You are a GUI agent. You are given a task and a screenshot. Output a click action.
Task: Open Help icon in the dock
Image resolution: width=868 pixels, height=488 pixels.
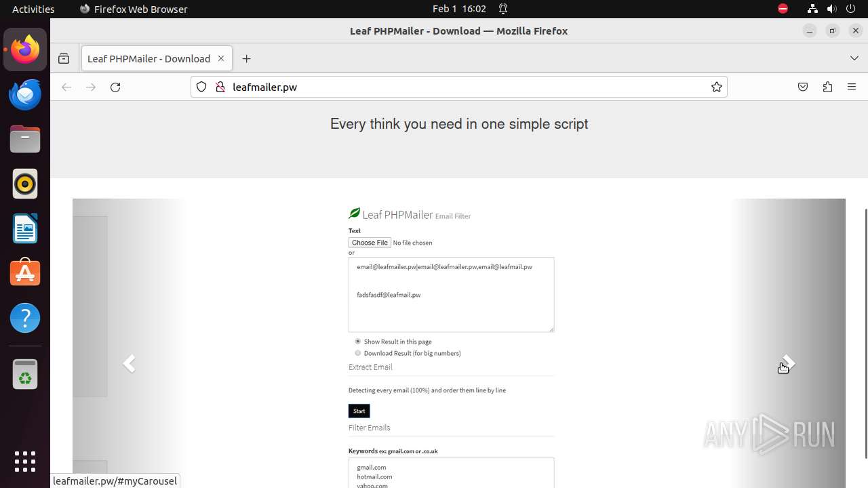25,318
